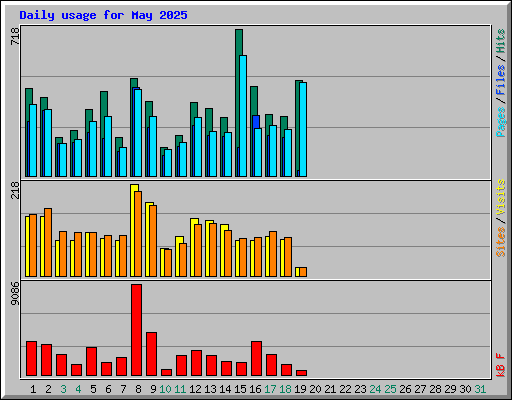Image resolution: width=512 pixels, height=400 pixels.
Task: Click the 'Sites' legend label
Action: point(500,242)
